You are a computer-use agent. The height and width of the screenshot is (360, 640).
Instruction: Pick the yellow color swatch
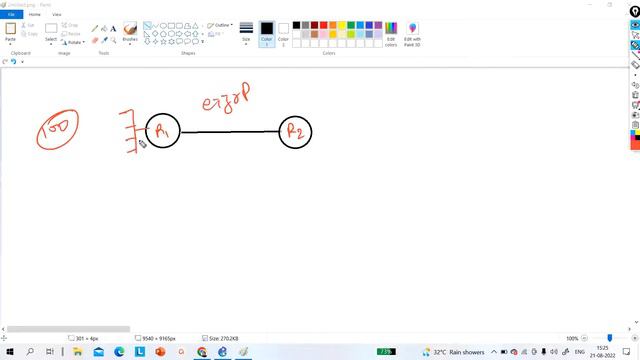[x=342, y=25]
